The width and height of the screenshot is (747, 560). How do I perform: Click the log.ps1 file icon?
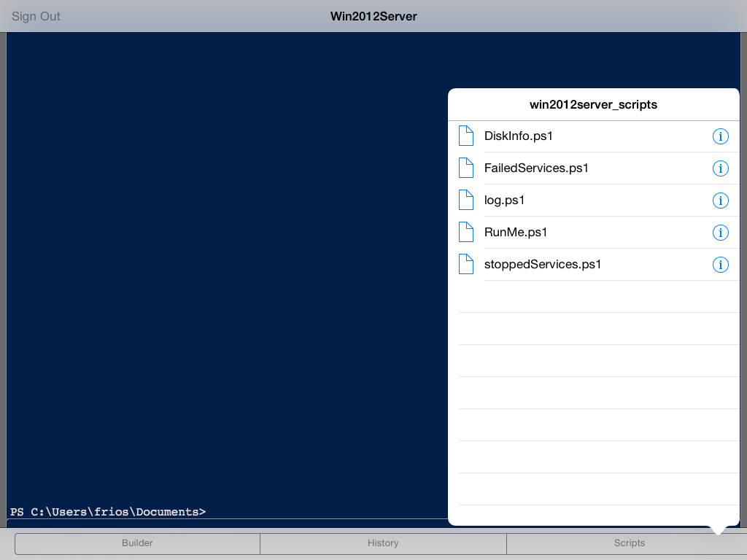(x=466, y=200)
